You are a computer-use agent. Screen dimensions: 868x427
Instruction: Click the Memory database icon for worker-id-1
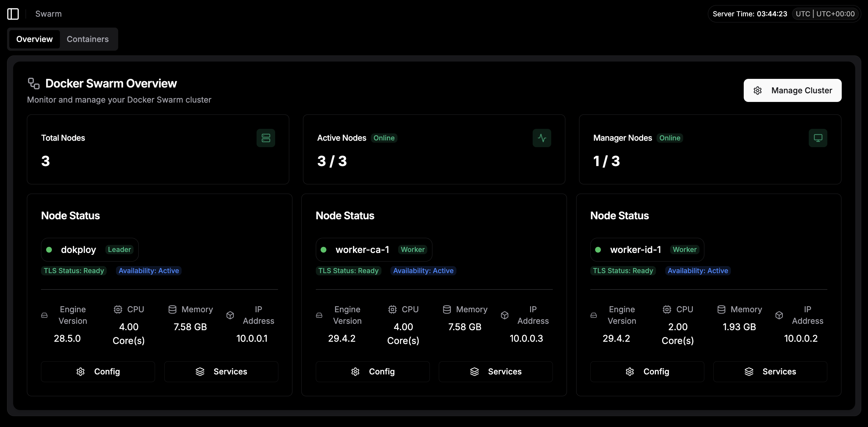721,309
